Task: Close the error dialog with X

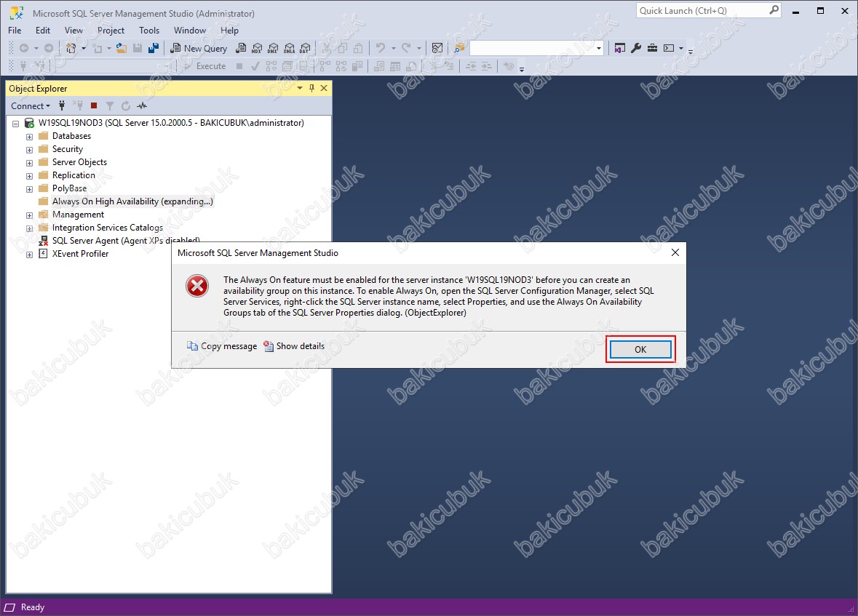Action: (675, 252)
